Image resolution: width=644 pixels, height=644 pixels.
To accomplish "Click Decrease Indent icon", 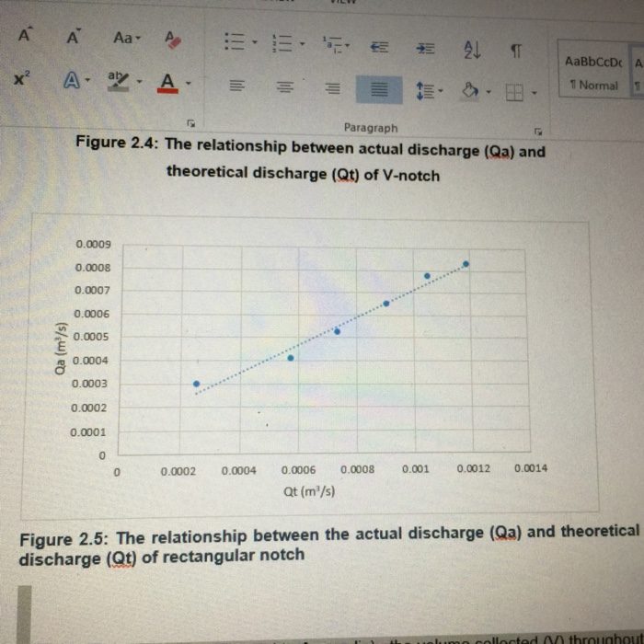I will (x=380, y=48).
